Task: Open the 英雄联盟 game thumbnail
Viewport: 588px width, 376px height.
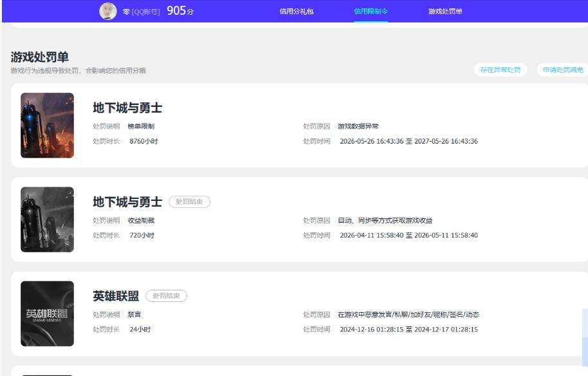Action: point(47,314)
